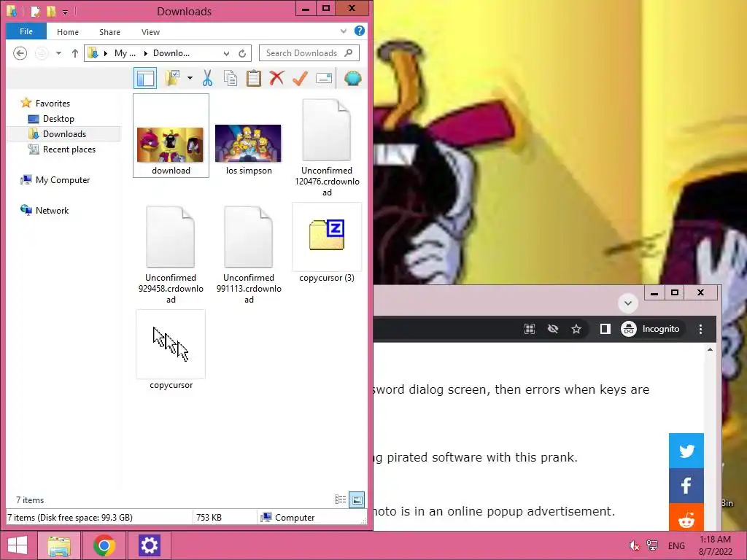
Task: Open the Home ribbon tab
Action: click(x=68, y=32)
